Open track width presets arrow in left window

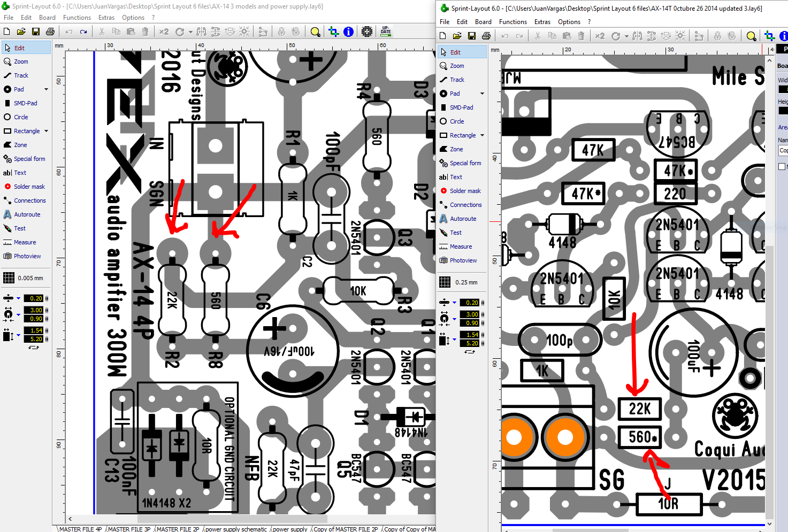18,298
